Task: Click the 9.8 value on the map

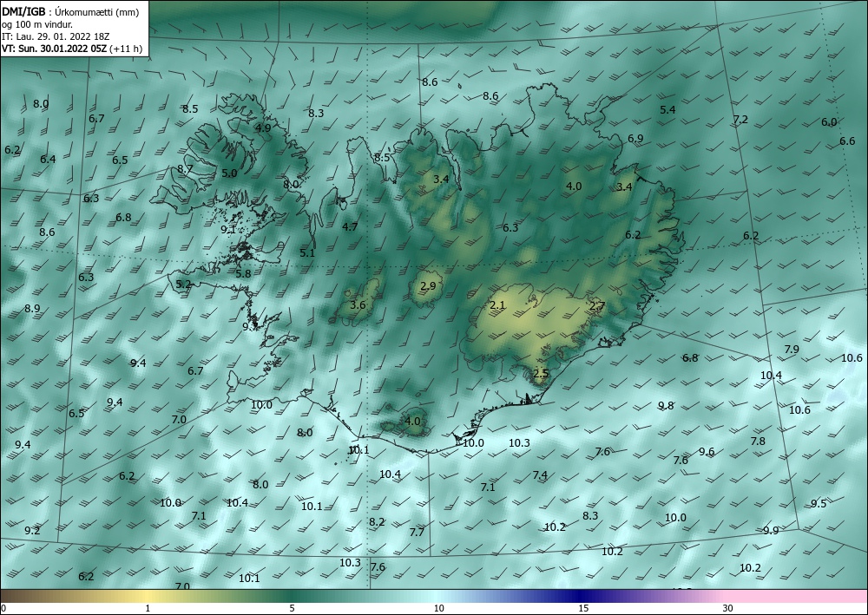Action: coord(666,406)
